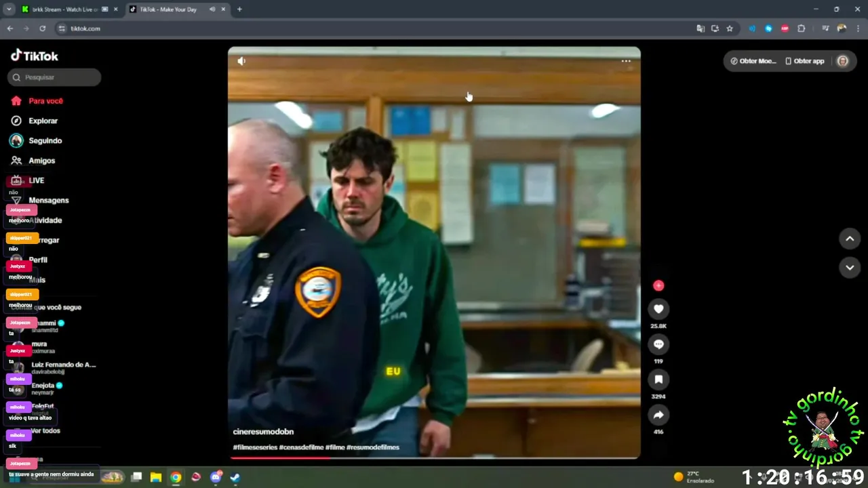Click the Pesquisar search field
The height and width of the screenshot is (488, 868).
point(54,77)
